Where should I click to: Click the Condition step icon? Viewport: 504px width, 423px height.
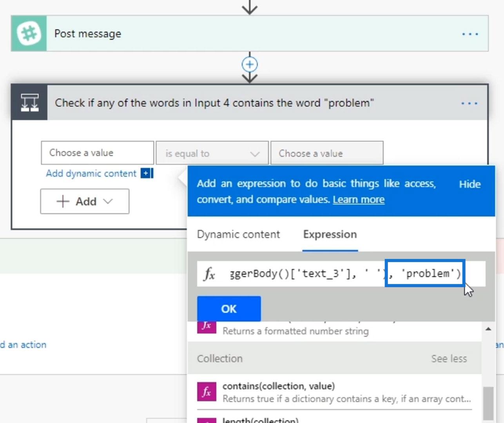pyautogui.click(x=30, y=103)
